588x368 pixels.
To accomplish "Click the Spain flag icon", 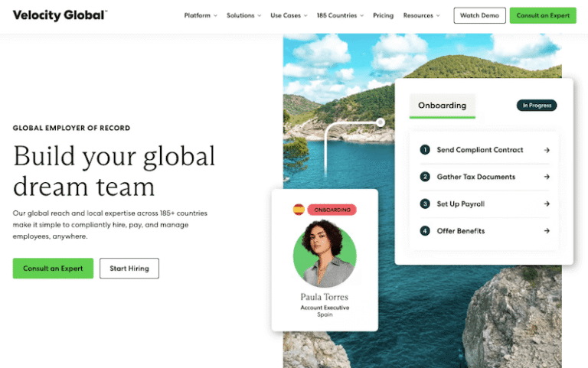I will point(299,210).
